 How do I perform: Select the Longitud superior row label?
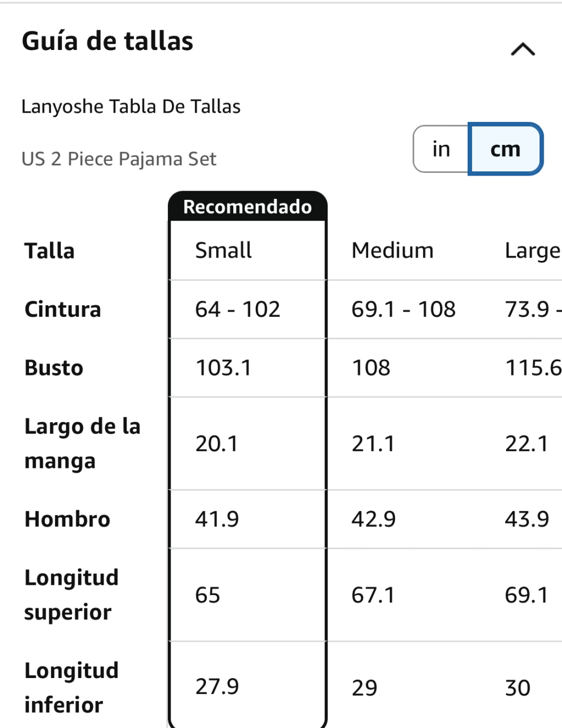pos(71,595)
